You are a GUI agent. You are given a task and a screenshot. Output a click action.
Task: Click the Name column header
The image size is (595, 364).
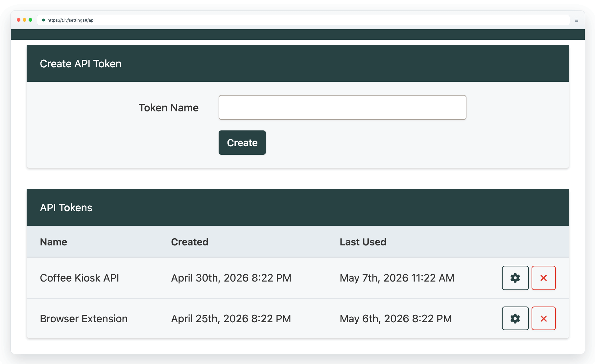54,242
